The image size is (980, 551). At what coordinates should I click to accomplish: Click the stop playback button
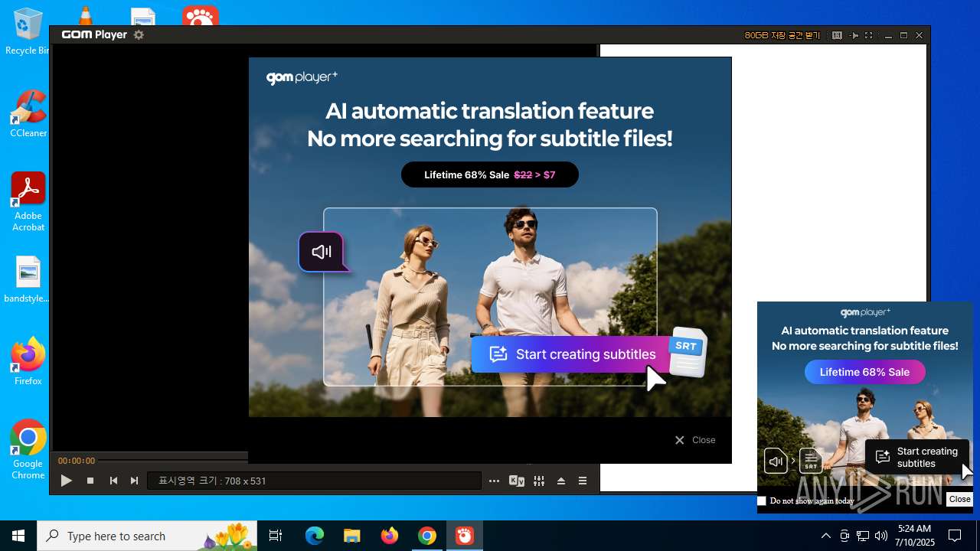click(90, 481)
